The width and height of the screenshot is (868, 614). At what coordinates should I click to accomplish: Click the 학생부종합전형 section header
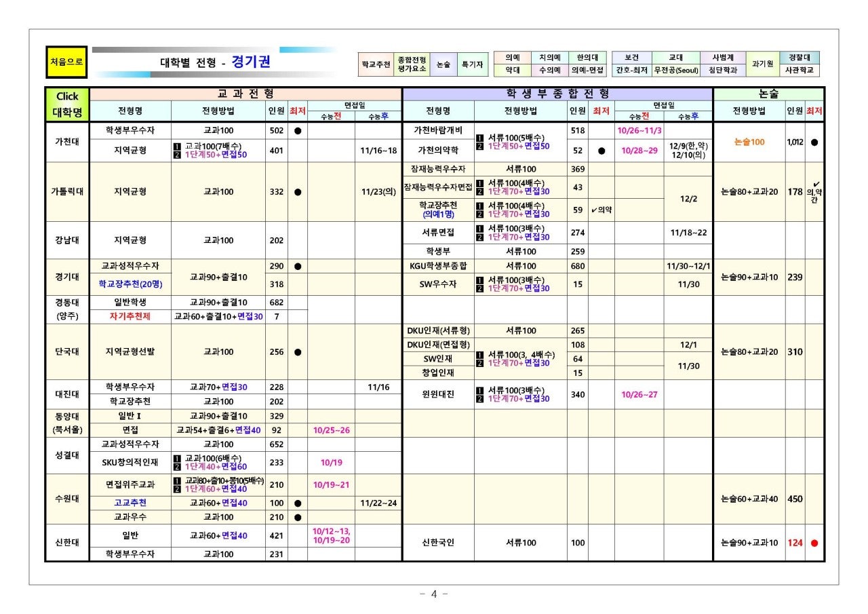[x=557, y=94]
